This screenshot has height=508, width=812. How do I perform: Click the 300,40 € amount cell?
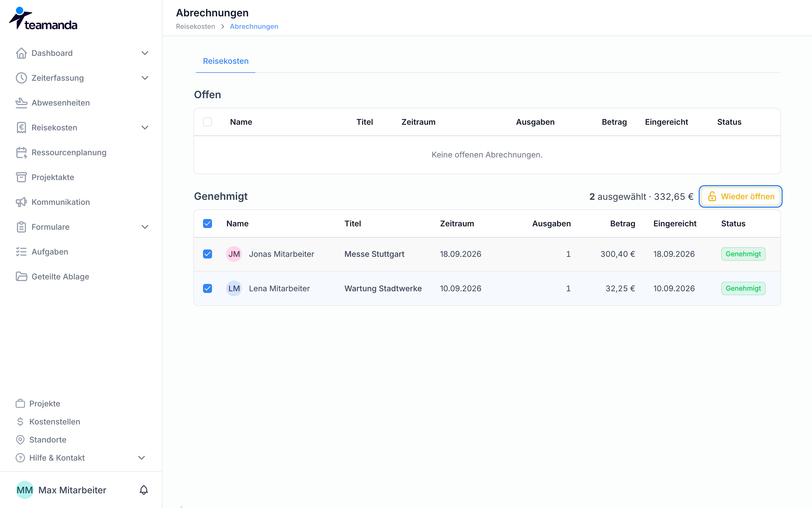(617, 254)
